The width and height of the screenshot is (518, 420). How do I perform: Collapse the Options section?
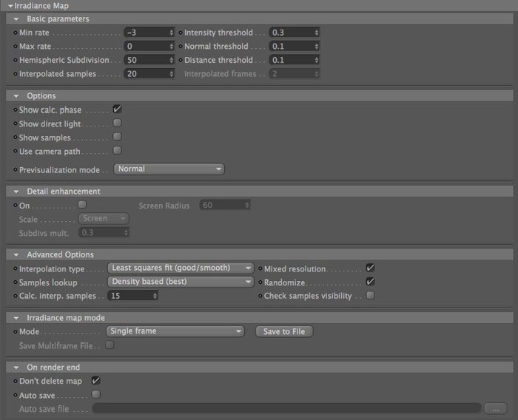[16, 96]
